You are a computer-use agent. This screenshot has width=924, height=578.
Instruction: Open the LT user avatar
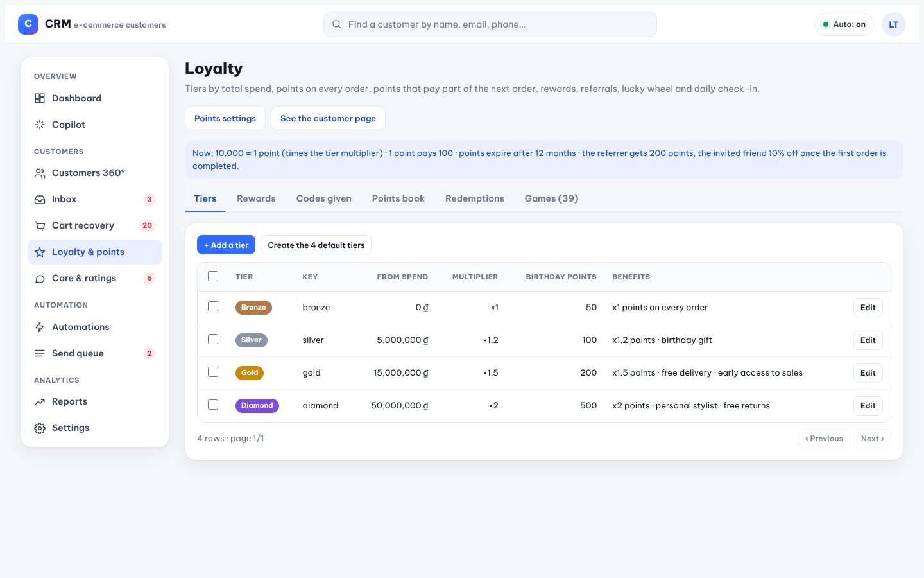coord(894,24)
